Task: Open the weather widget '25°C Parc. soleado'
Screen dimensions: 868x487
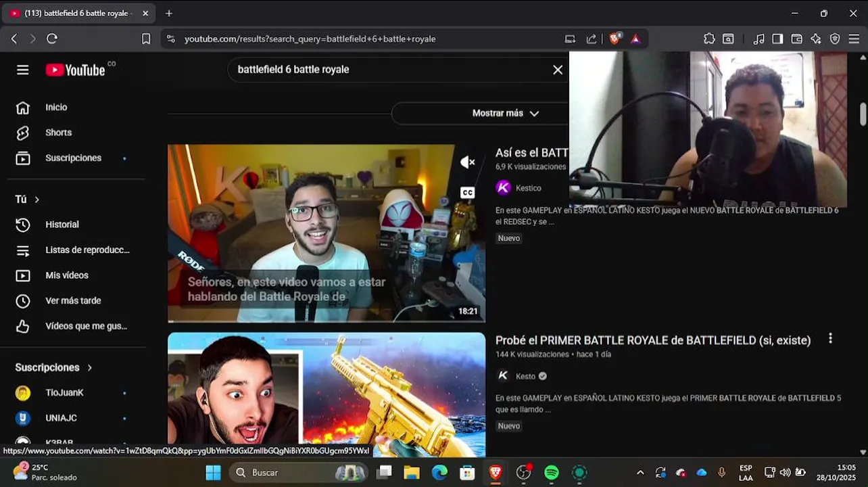Action: click(x=46, y=472)
